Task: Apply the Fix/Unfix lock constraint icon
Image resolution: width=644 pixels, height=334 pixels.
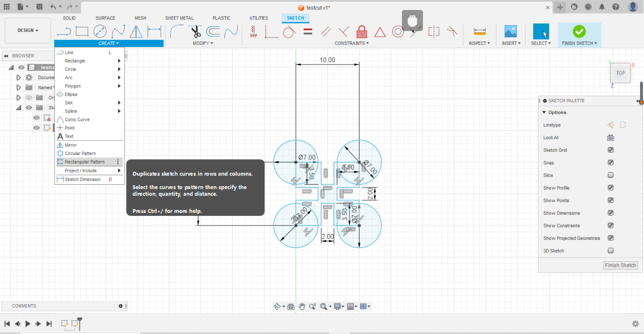Action: pos(362,32)
